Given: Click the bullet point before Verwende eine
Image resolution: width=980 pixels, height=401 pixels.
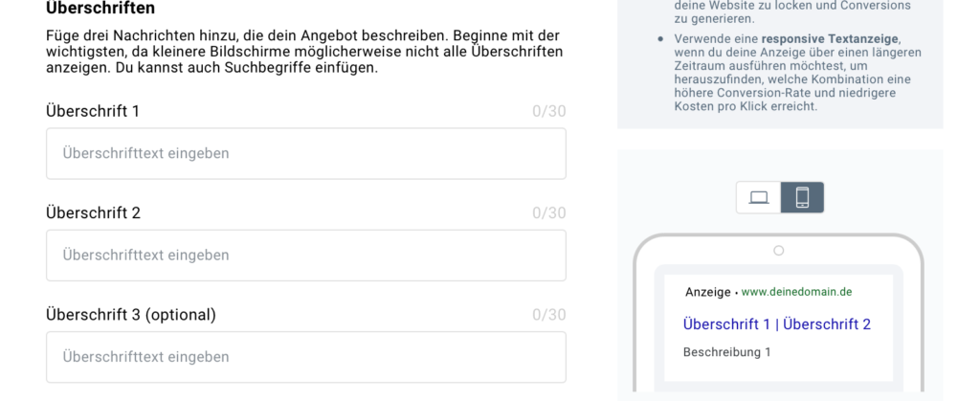Looking at the screenshot, I should tap(660, 38).
